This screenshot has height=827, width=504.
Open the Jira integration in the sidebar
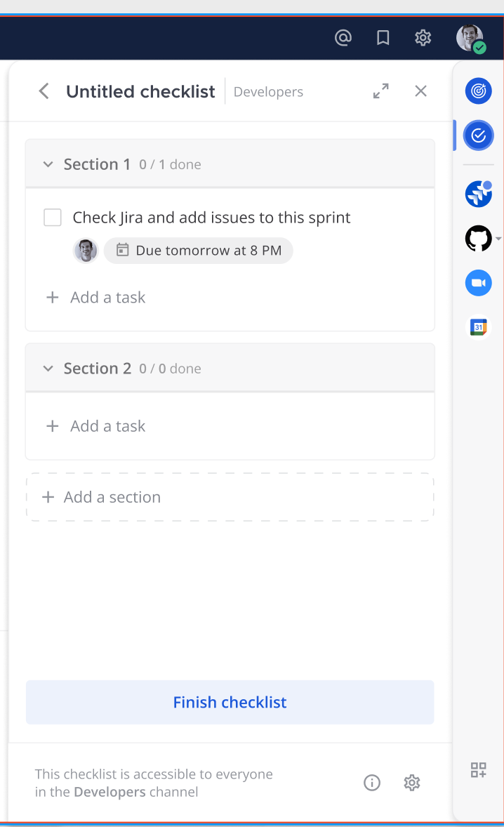click(479, 194)
